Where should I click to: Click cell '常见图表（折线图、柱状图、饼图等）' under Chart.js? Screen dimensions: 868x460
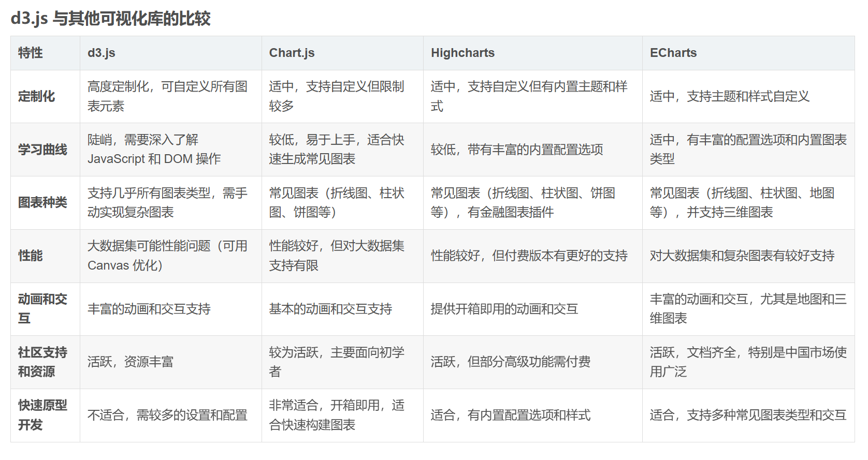coord(342,202)
